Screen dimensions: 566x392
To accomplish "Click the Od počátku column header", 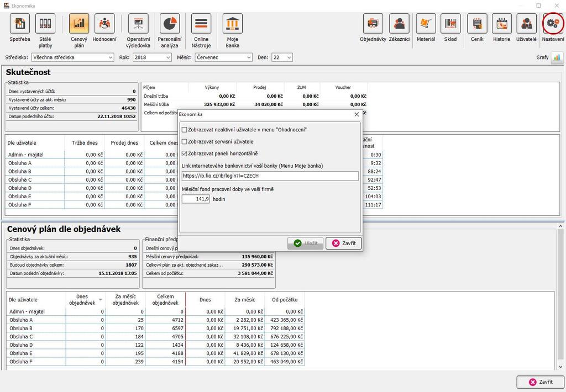I will (x=285, y=300).
